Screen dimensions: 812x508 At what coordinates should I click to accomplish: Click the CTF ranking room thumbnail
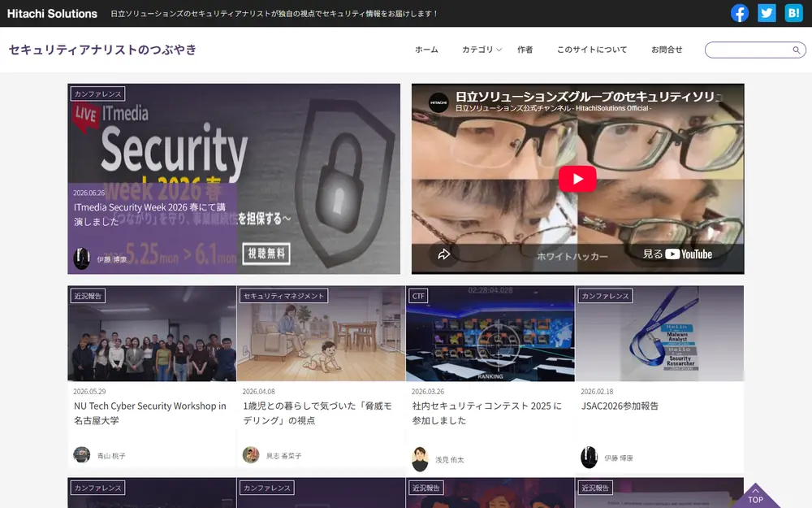pos(490,333)
